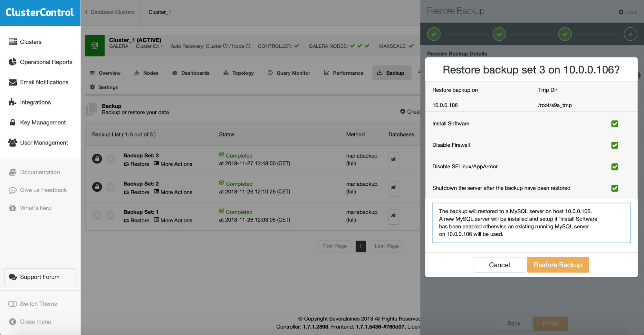The image size is (644, 335).
Task: Switch to the Topology tab
Action: [x=238, y=73]
